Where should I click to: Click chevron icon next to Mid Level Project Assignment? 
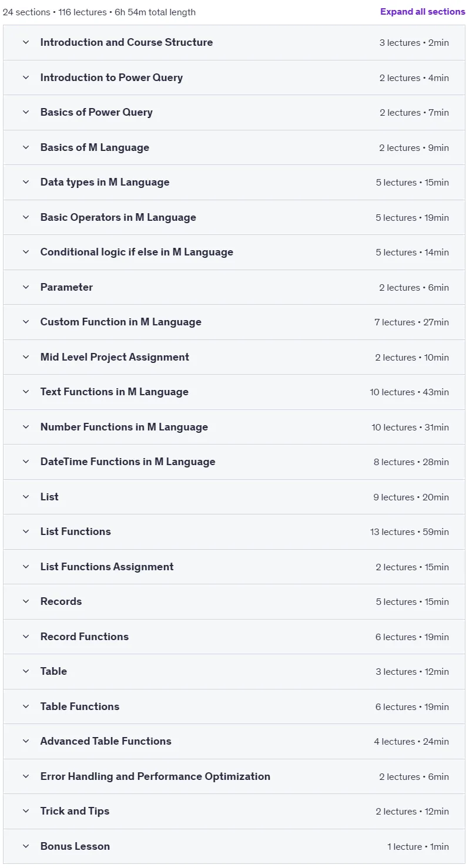click(x=26, y=357)
